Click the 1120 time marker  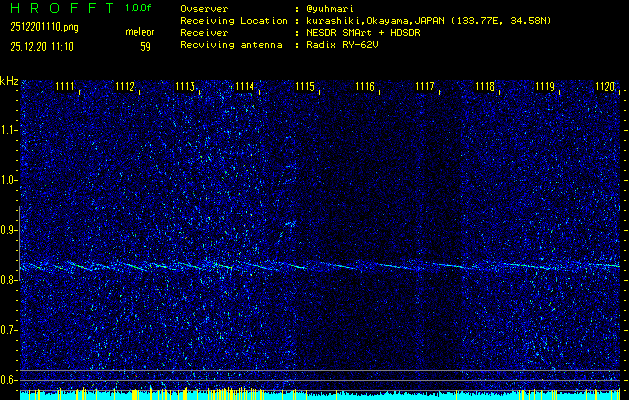[605, 87]
